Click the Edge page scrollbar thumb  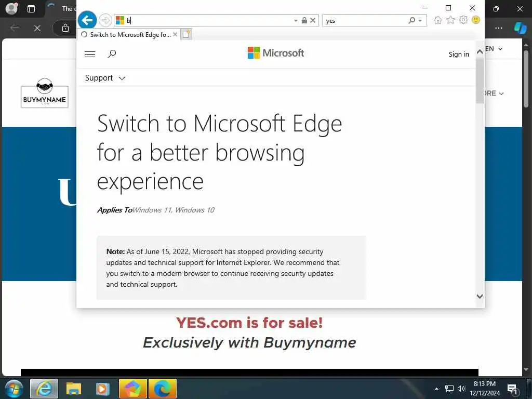(x=526, y=79)
